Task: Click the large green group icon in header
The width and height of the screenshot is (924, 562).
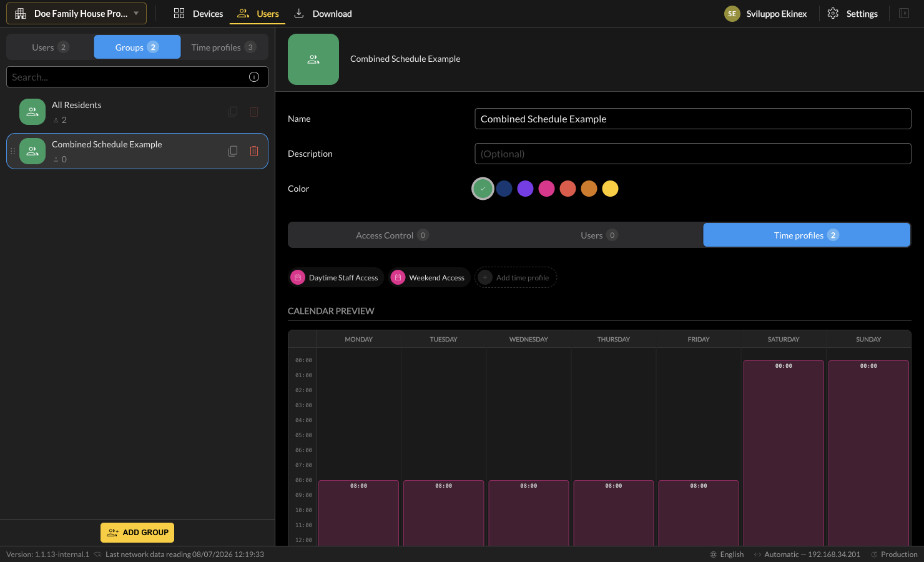Action: click(x=313, y=59)
